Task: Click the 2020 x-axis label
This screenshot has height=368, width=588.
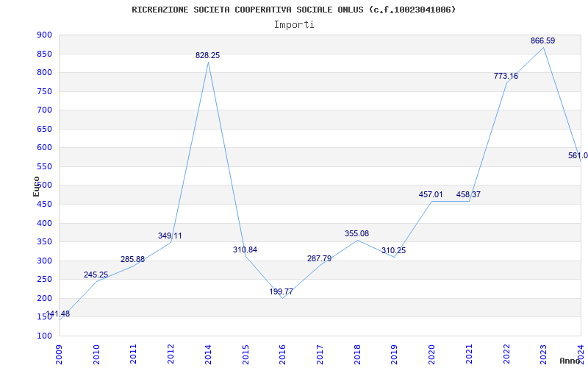Action: coord(431,355)
